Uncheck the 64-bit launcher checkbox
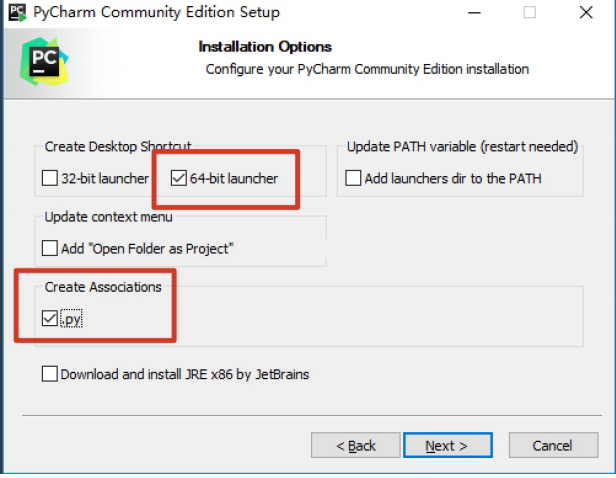This screenshot has height=478, width=616. point(178,178)
